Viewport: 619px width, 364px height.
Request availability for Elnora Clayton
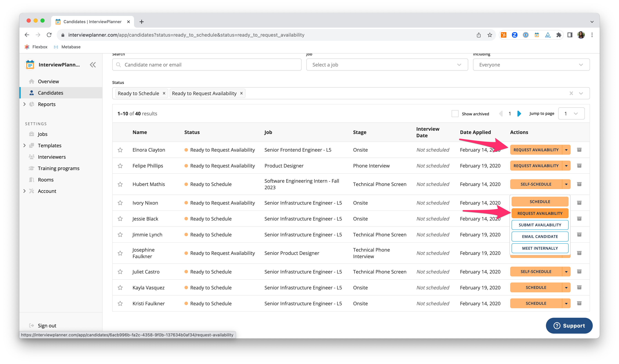coord(536,150)
